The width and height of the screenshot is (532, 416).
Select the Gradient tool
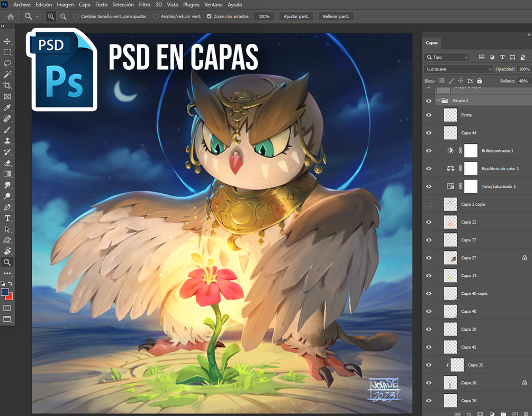[7, 174]
